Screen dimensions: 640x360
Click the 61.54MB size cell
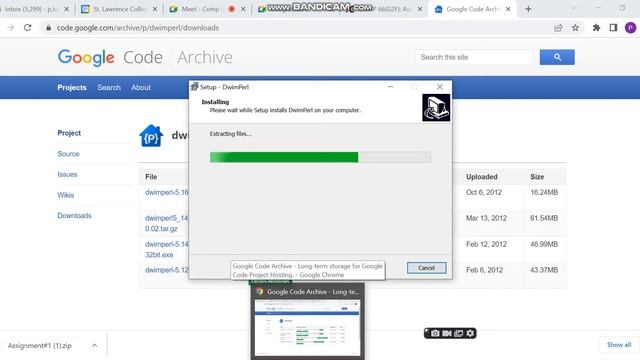pyautogui.click(x=544, y=218)
